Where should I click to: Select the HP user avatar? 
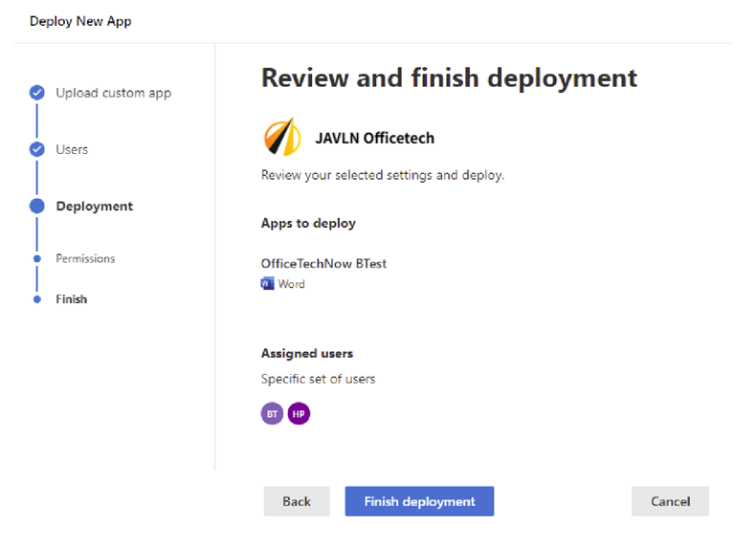coord(299,413)
